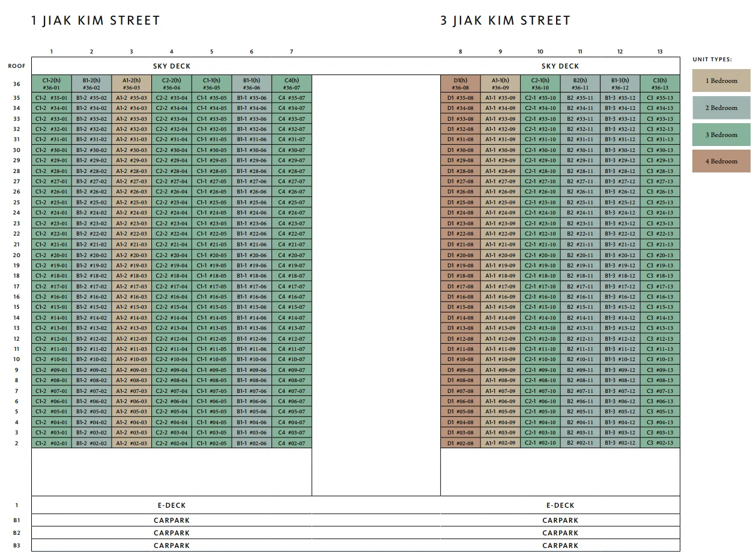
Task: Select the 4 Bedroom legend swatch
Action: pos(721,161)
